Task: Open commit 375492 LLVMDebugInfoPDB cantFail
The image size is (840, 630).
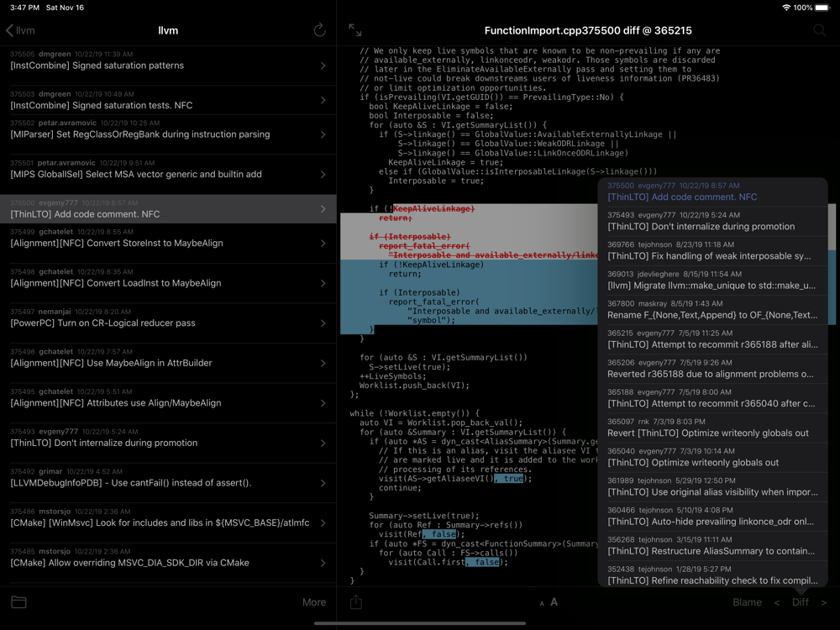Action: click(168, 483)
